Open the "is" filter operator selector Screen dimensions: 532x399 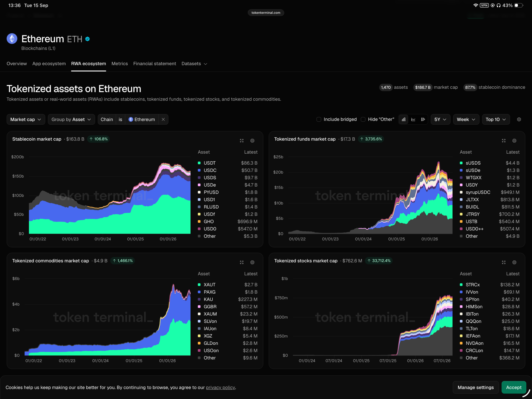tap(121, 119)
